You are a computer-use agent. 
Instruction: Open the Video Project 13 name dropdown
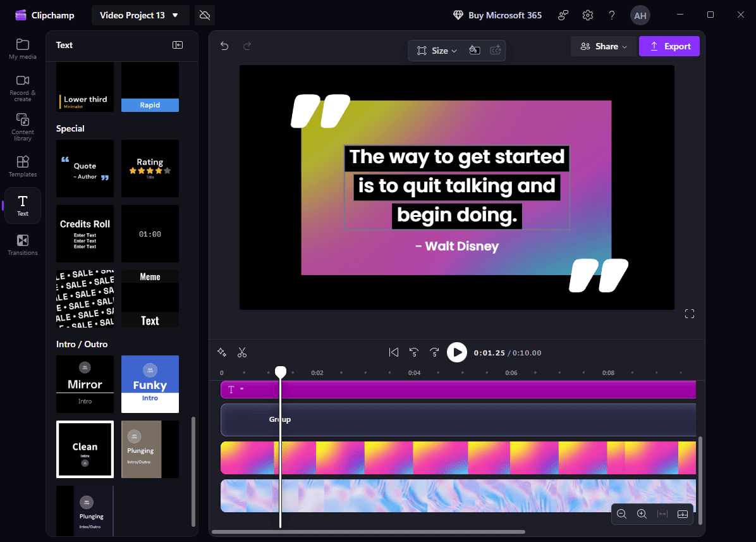140,15
